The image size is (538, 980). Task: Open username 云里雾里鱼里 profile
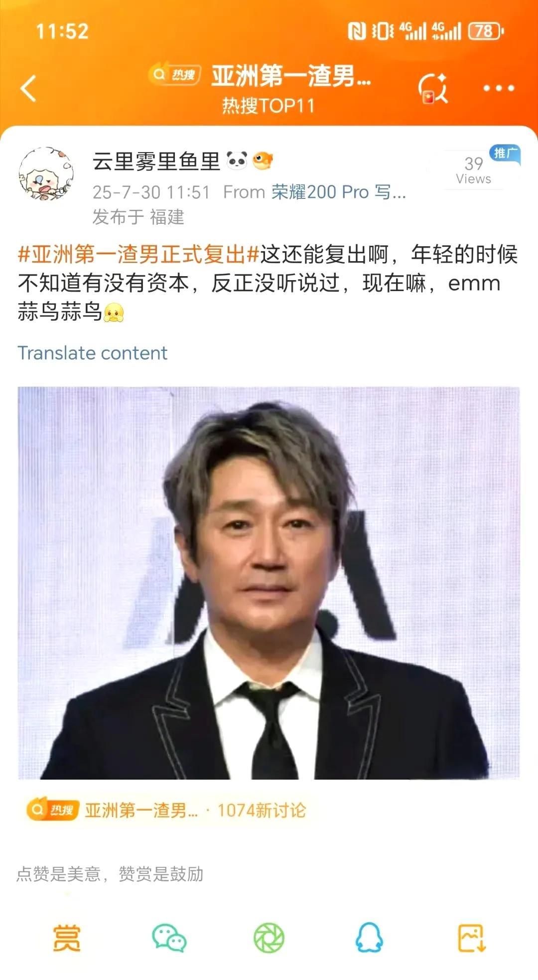156,162
